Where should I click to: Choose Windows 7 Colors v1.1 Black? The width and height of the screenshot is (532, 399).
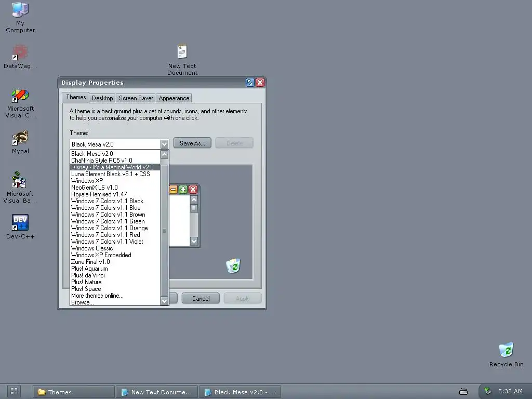(x=115, y=201)
